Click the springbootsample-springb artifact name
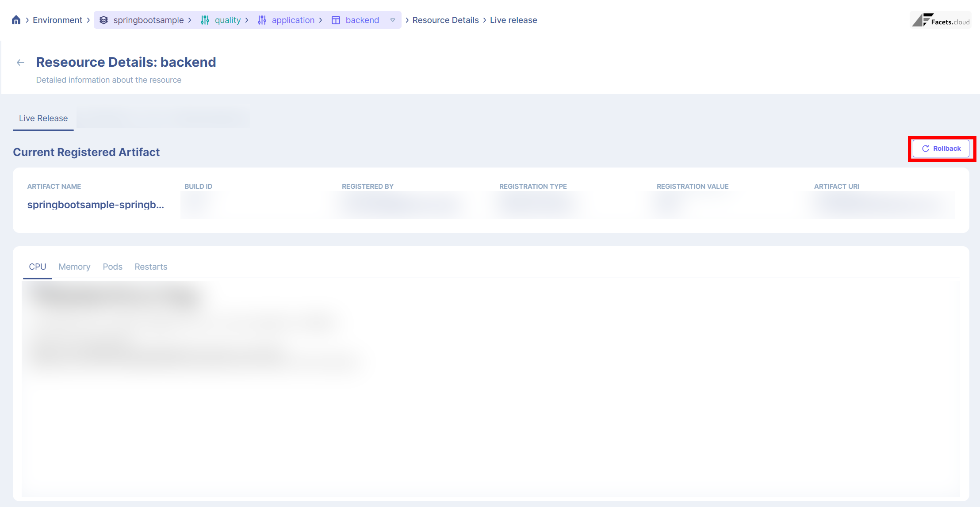This screenshot has width=980, height=507. click(x=96, y=205)
